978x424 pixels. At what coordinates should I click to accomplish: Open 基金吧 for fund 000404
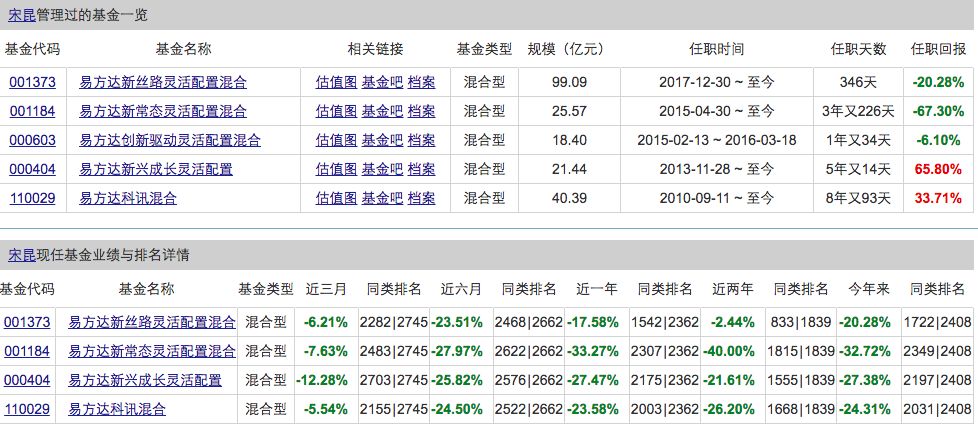point(382,169)
